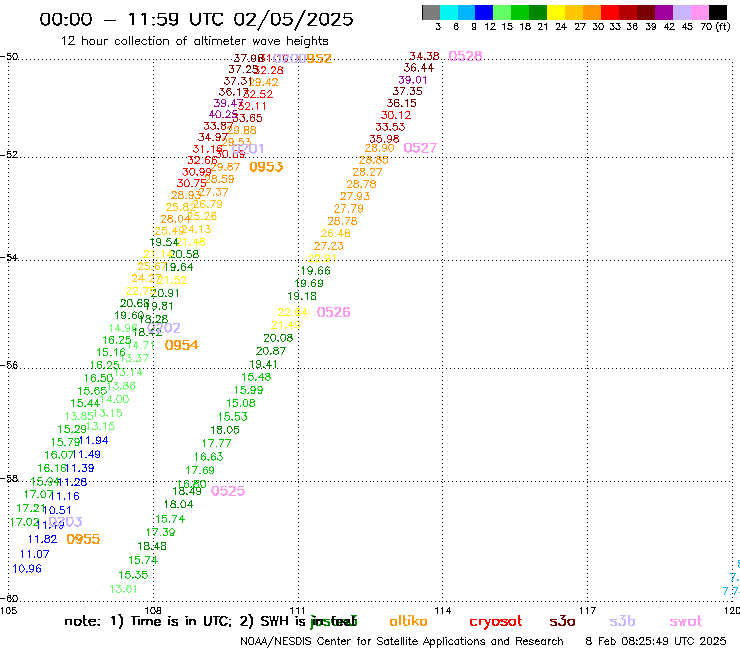
Task: Click the cryosat satellite legend label
Action: tap(496, 622)
